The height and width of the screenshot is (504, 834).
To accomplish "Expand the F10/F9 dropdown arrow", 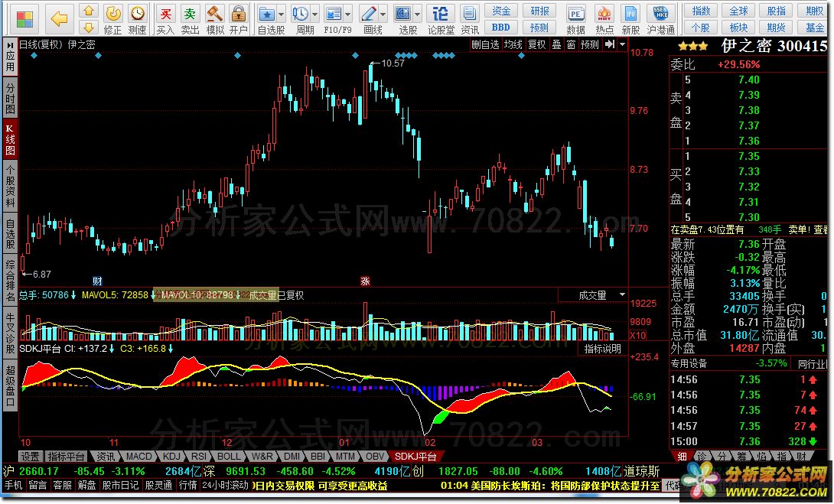I will click(348, 15).
